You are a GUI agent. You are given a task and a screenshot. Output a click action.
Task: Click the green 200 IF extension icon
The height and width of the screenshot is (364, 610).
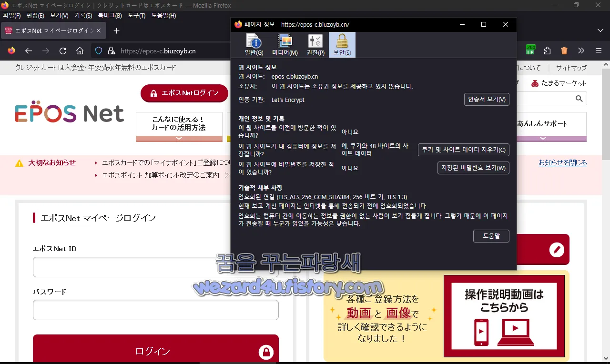click(x=530, y=50)
